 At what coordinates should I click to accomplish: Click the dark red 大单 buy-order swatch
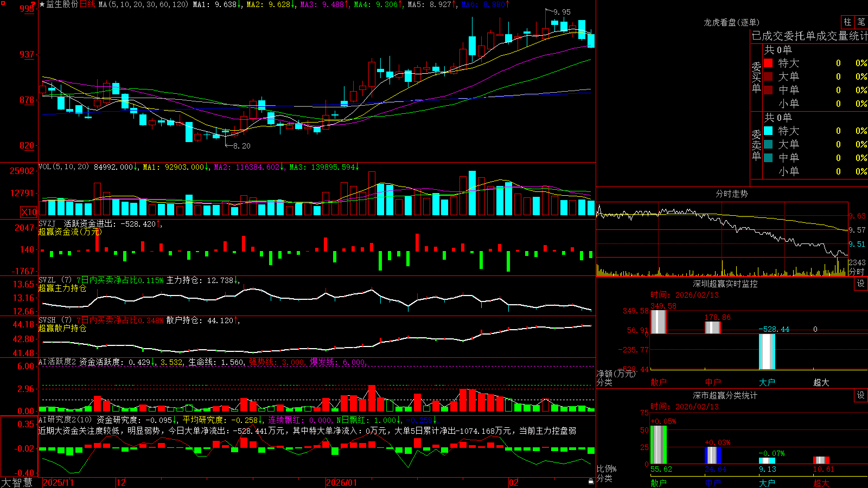tap(768, 76)
